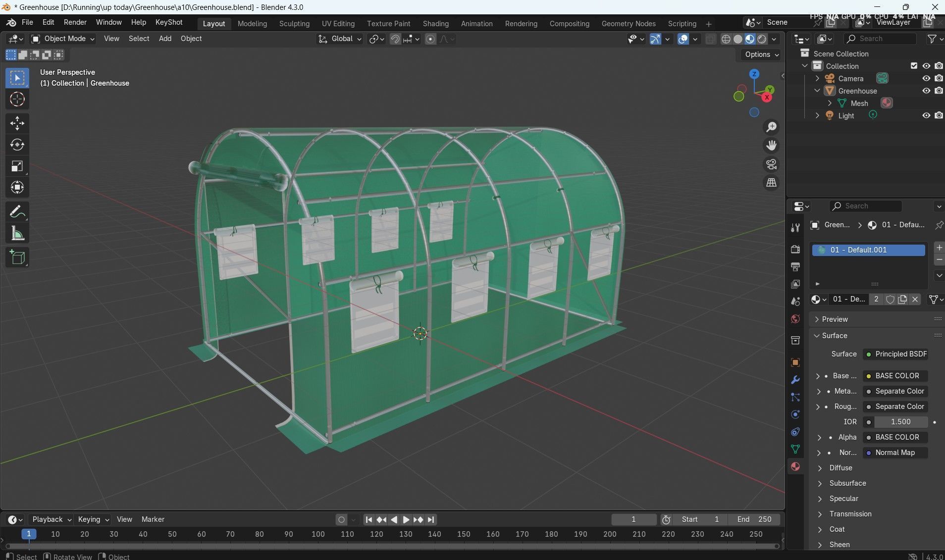Add a new material slot
Screen dimensions: 945x560
pyautogui.click(x=939, y=248)
